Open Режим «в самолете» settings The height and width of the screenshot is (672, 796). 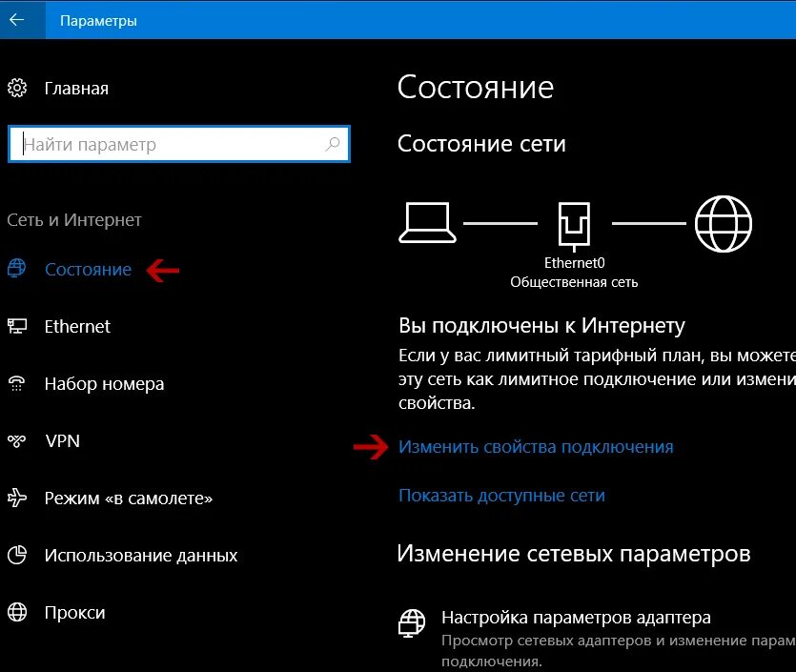129,498
